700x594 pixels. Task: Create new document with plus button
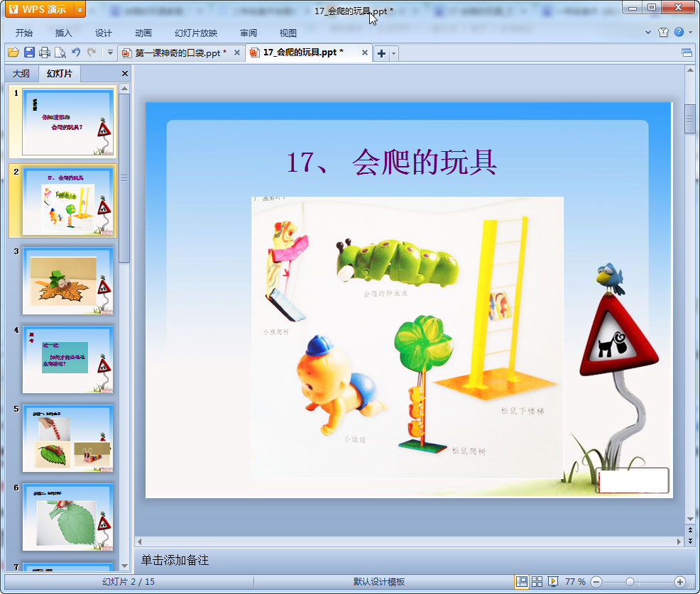[x=382, y=53]
